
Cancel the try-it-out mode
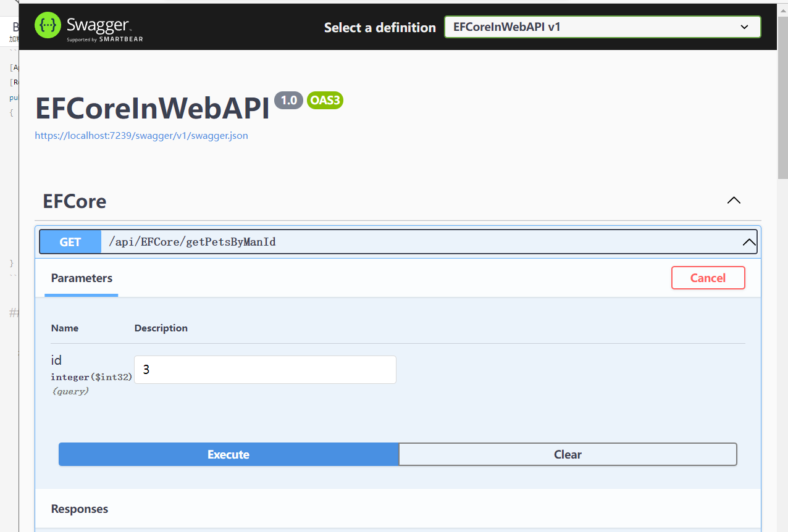[708, 278]
